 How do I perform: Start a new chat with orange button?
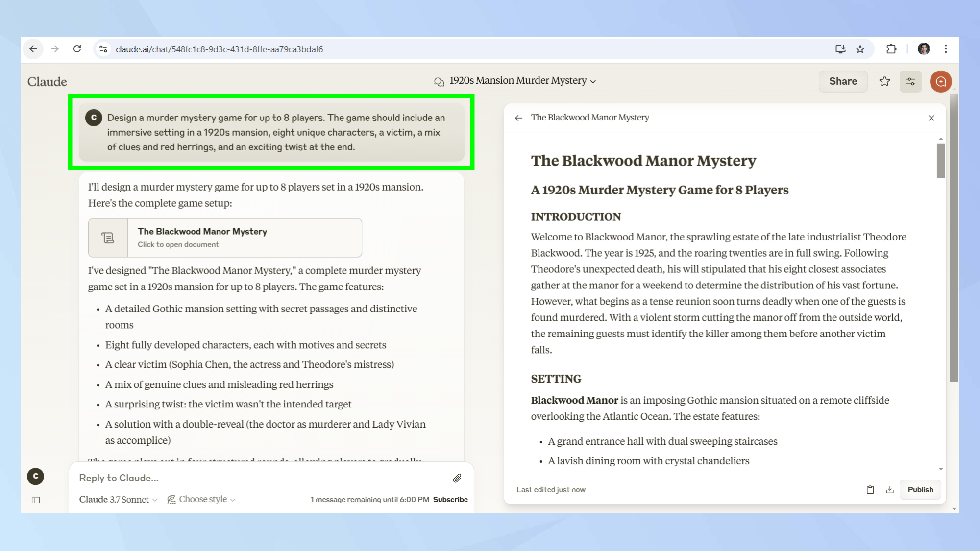[940, 81]
